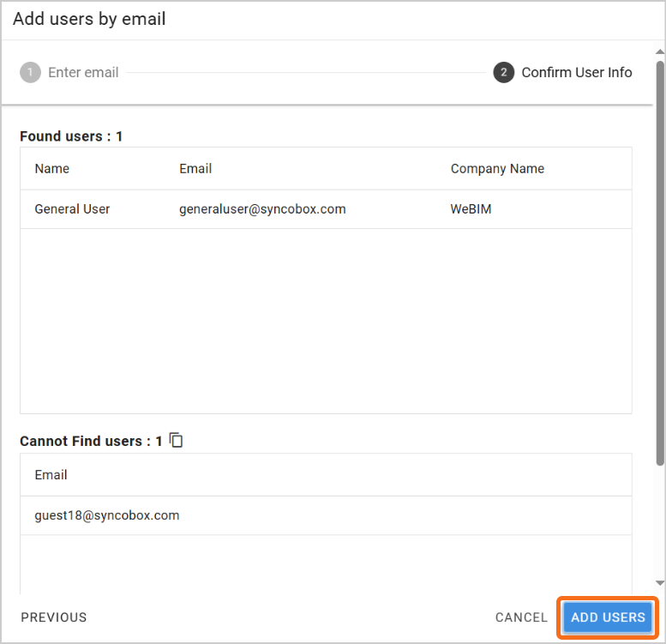Screen dimensions: 666x644
Task: Click the Email header in cannot-find table
Action: pyautogui.click(x=51, y=475)
